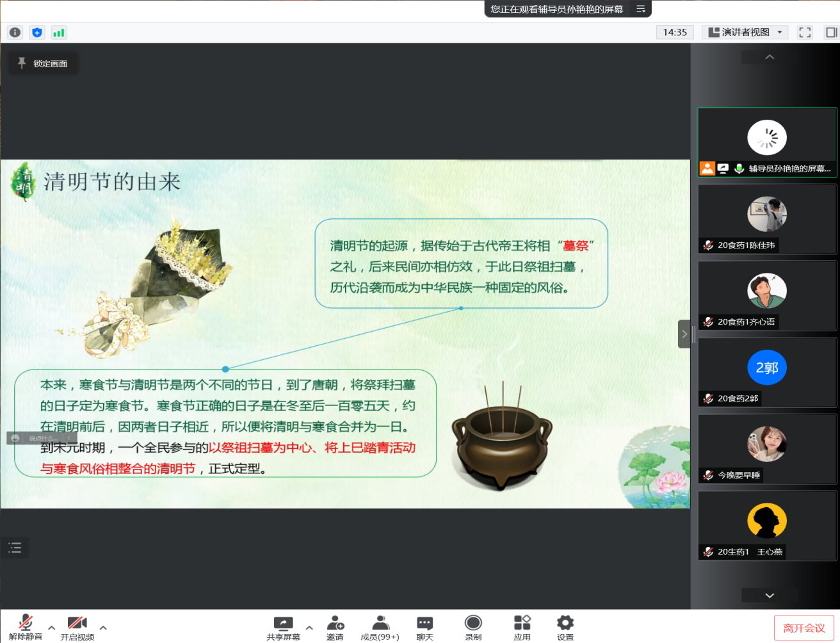
Task: Select the 今晚要早睡 participant thumbnail
Action: 767,448
